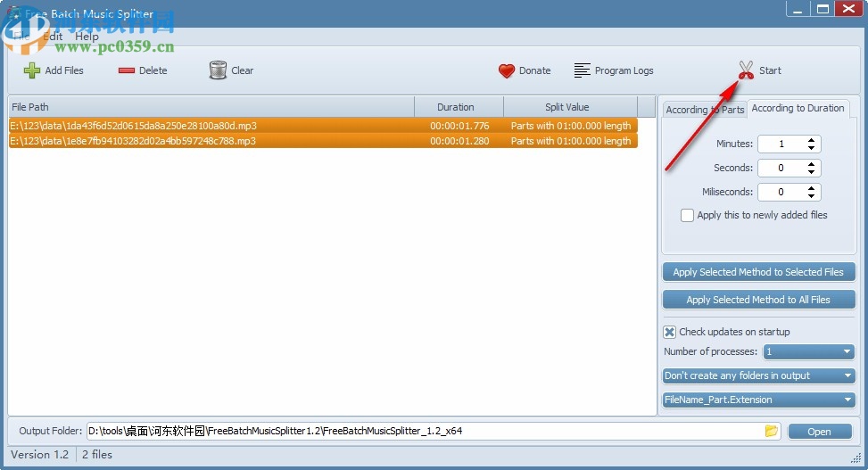Click the Open output folder button
Screen dimensions: 868x470
819,432
